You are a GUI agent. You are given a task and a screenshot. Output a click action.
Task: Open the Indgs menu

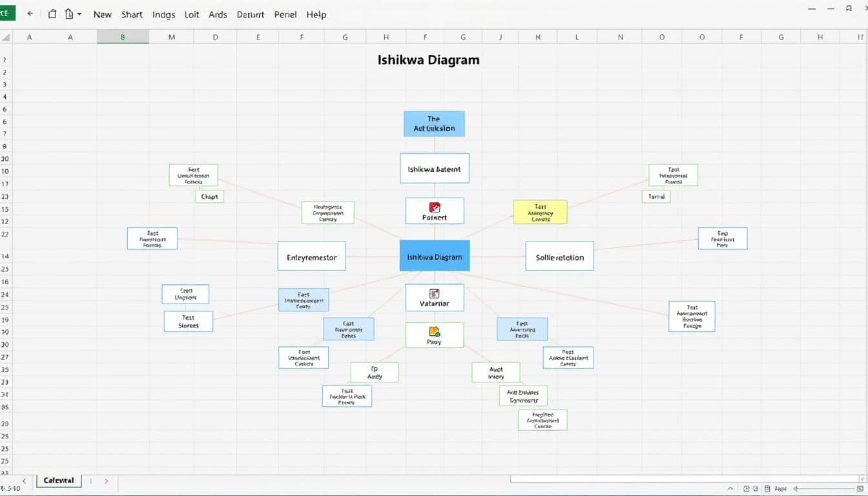point(164,14)
